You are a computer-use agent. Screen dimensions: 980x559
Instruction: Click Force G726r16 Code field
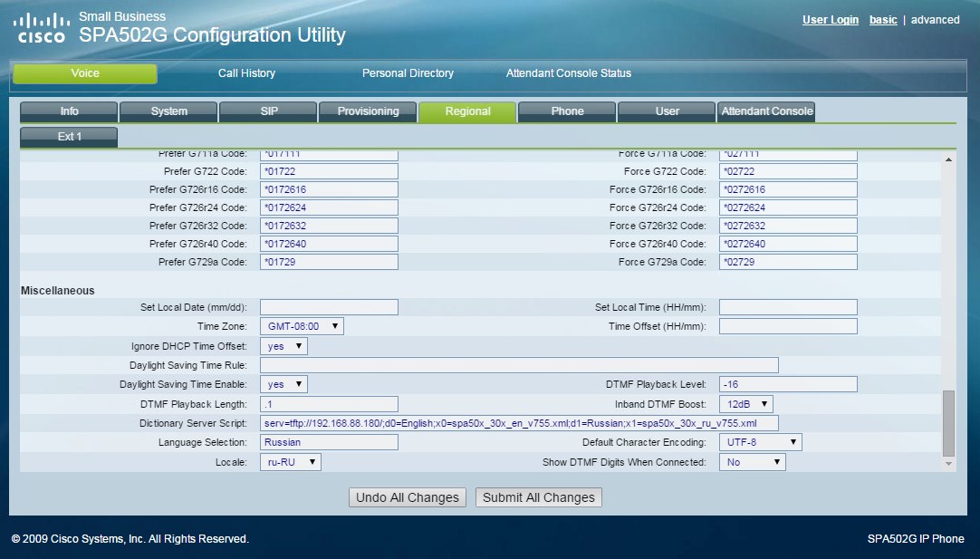(788, 189)
